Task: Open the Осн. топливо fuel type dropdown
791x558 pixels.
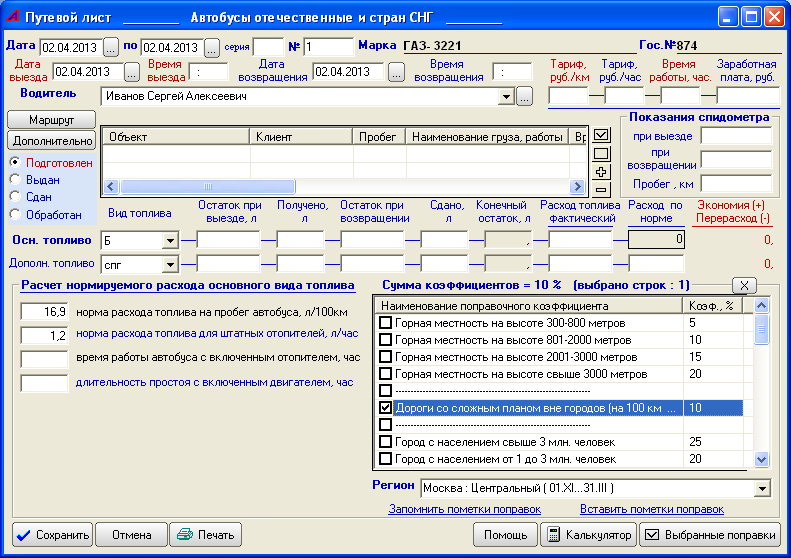Action: click(170, 240)
